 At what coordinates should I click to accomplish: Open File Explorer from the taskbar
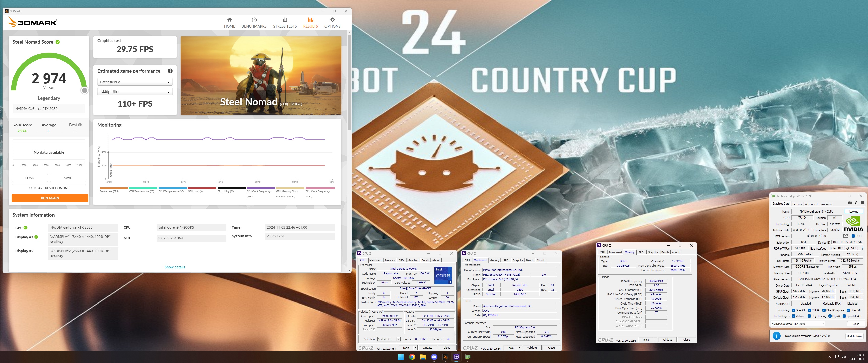click(x=423, y=357)
